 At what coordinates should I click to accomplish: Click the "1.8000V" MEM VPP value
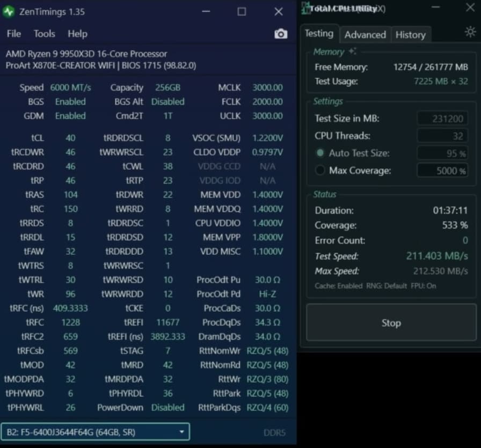tap(267, 237)
